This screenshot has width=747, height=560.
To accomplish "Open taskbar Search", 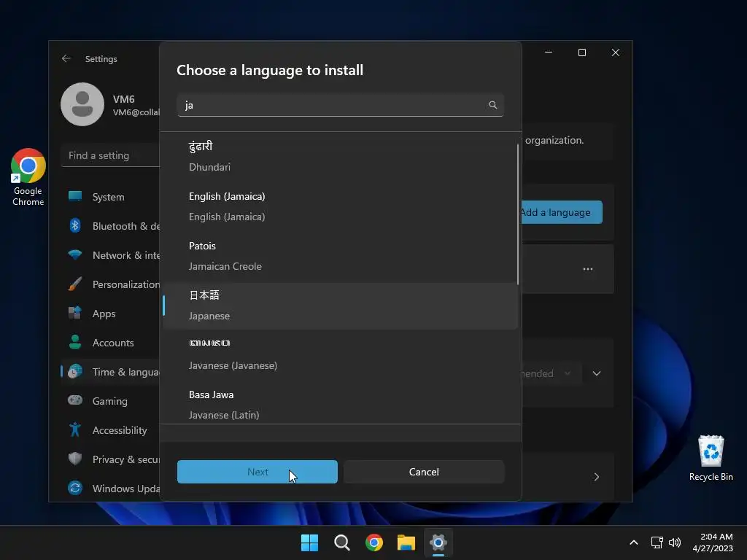I will (341, 542).
